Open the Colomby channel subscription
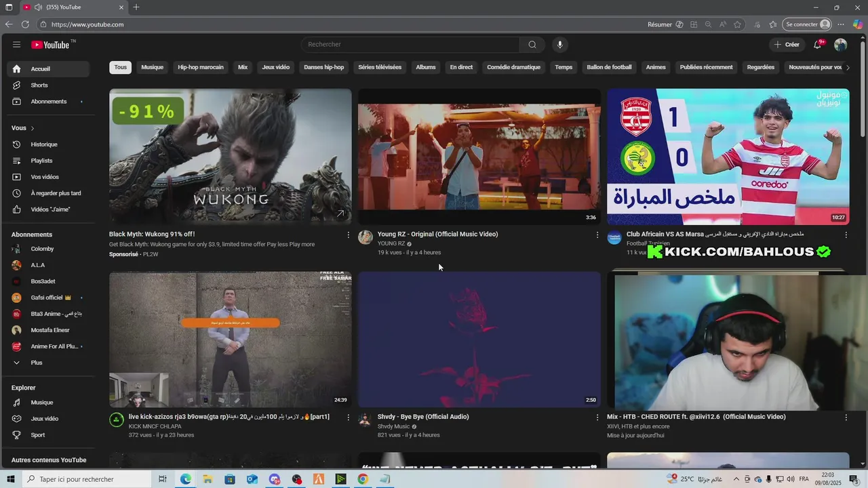 tap(48, 249)
